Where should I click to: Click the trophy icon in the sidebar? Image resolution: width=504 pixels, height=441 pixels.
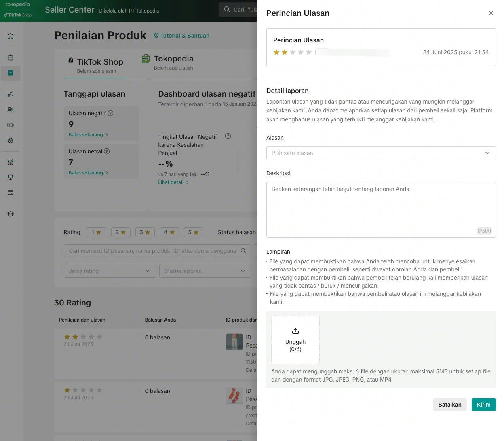pyautogui.click(x=11, y=177)
